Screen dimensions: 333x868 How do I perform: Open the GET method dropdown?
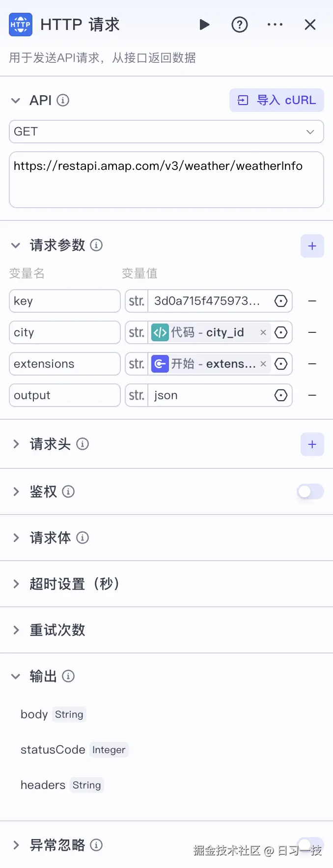click(166, 132)
